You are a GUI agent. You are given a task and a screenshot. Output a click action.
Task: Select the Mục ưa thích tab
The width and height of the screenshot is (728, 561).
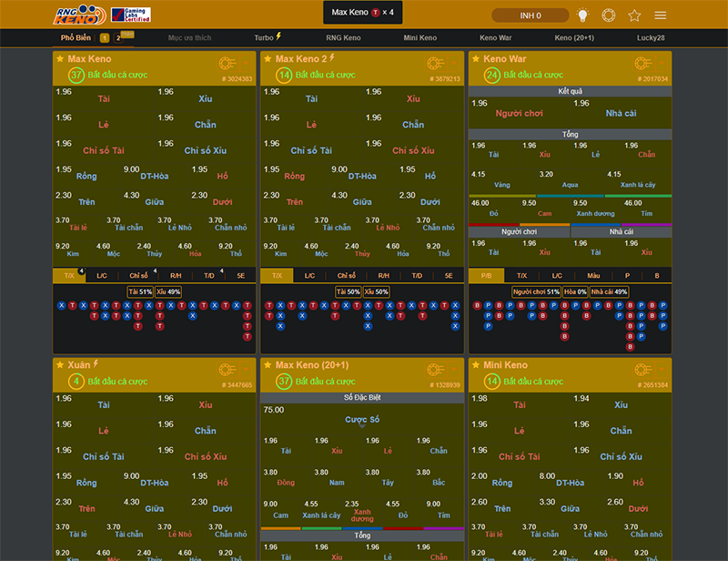189,37
